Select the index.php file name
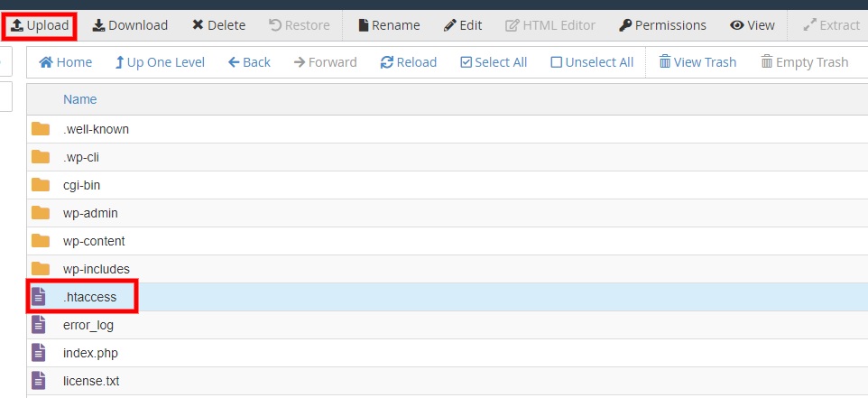Image resolution: width=868 pixels, height=398 pixels. coord(90,353)
